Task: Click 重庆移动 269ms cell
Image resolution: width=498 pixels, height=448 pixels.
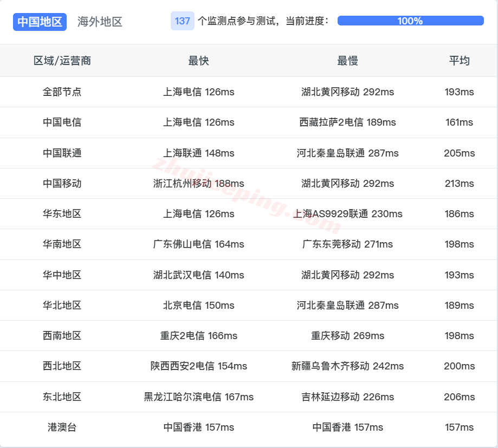Action: coord(347,336)
